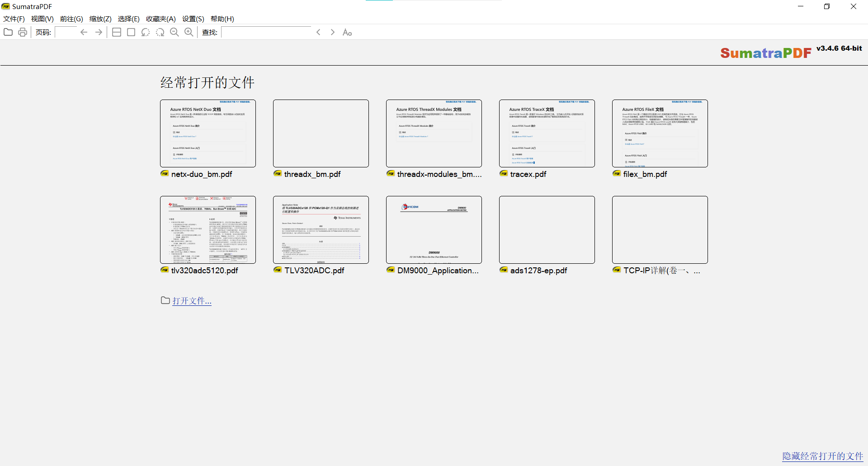Toggle match case Aa icon

coord(347,32)
